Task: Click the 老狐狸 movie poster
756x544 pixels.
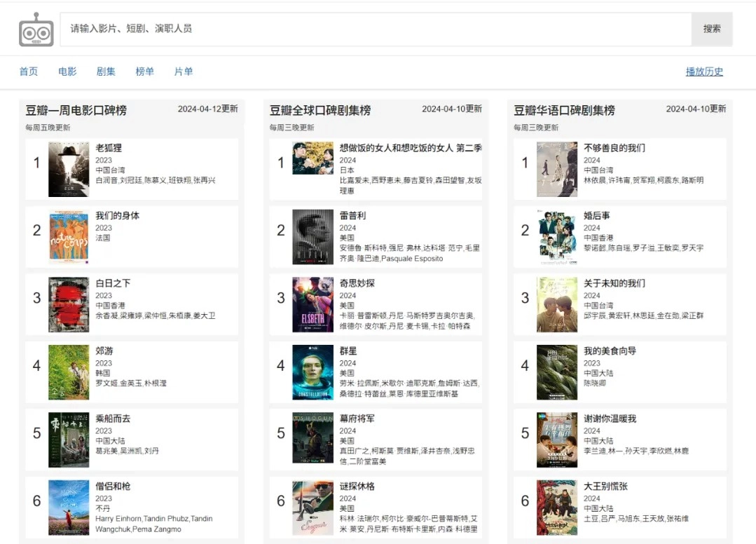Action: (x=69, y=169)
